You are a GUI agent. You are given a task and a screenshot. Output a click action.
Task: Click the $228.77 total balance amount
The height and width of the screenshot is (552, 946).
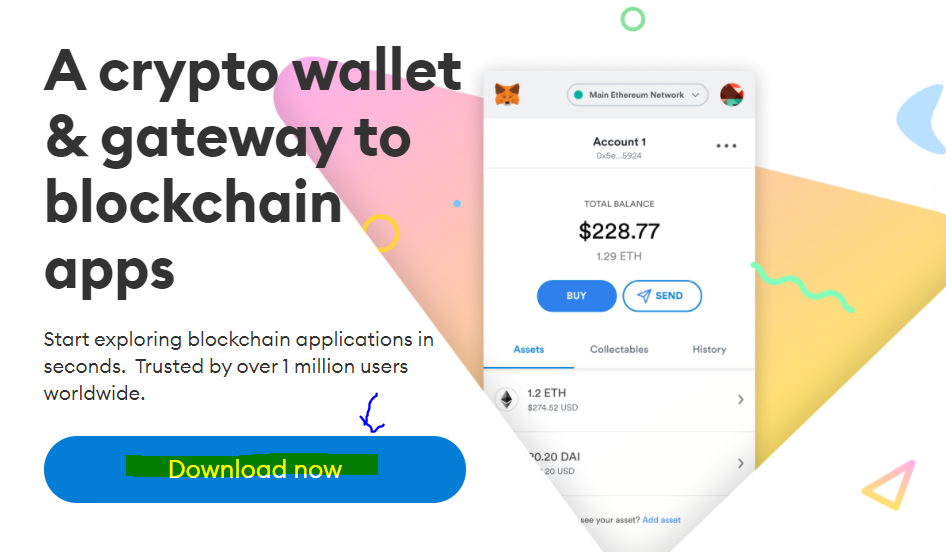(x=619, y=231)
